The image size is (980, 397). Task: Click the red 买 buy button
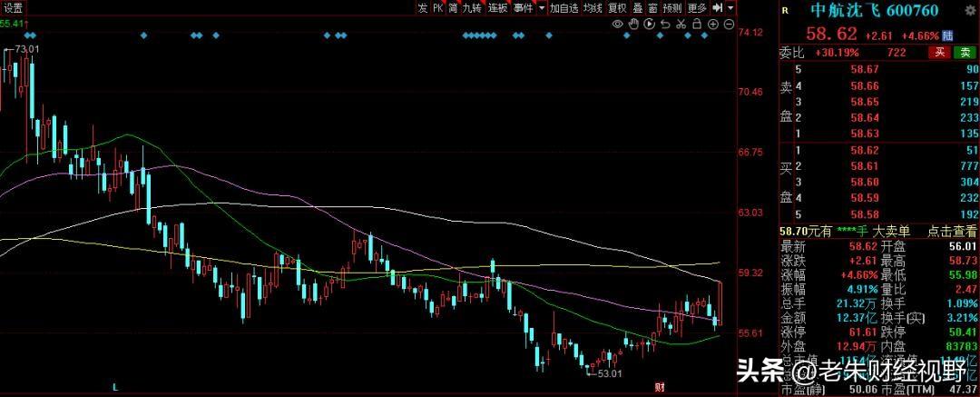click(x=939, y=53)
